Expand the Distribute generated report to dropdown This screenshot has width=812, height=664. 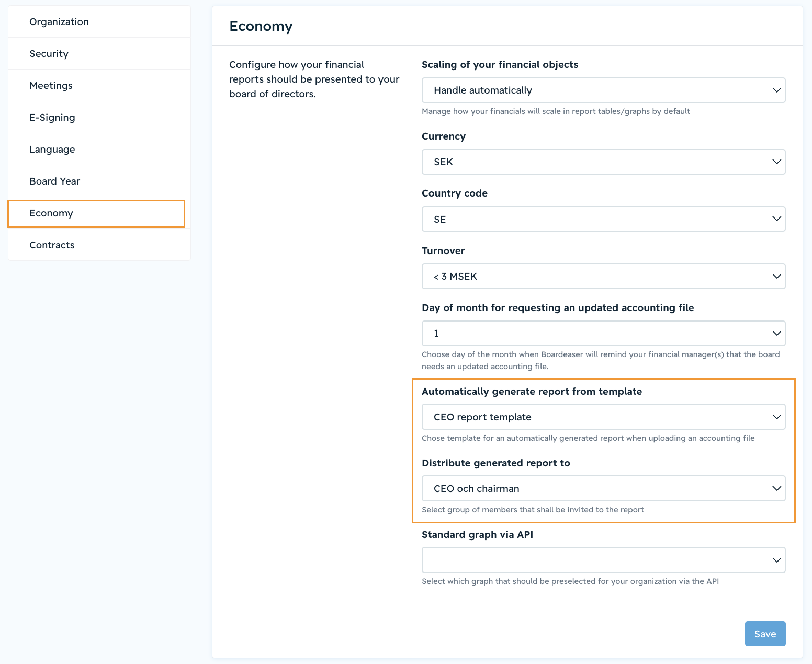coord(603,488)
